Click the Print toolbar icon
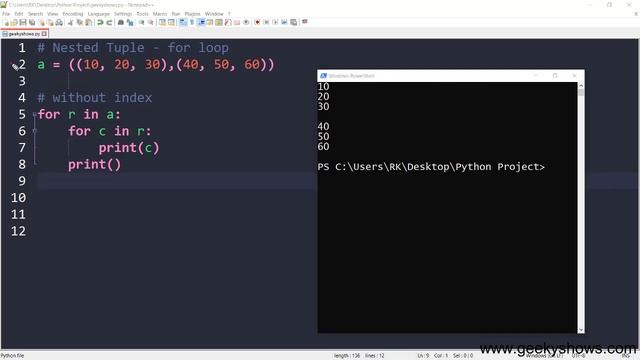Screen dimensions: 640x360 pyautogui.click(x=59, y=22)
